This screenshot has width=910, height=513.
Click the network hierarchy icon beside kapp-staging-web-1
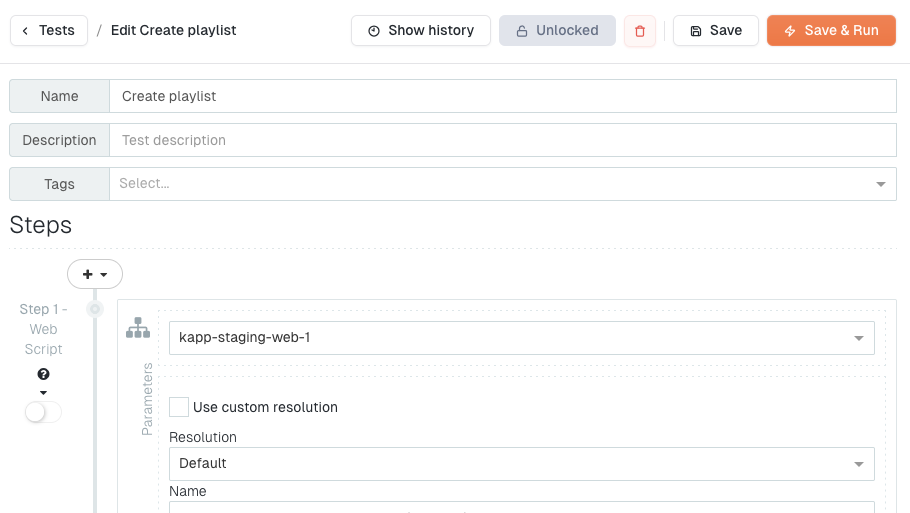point(138,328)
